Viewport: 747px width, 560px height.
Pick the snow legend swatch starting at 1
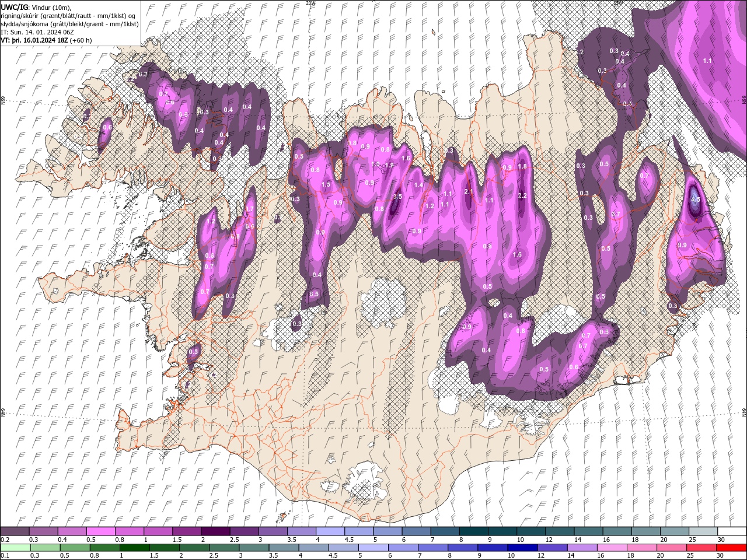click(x=158, y=531)
